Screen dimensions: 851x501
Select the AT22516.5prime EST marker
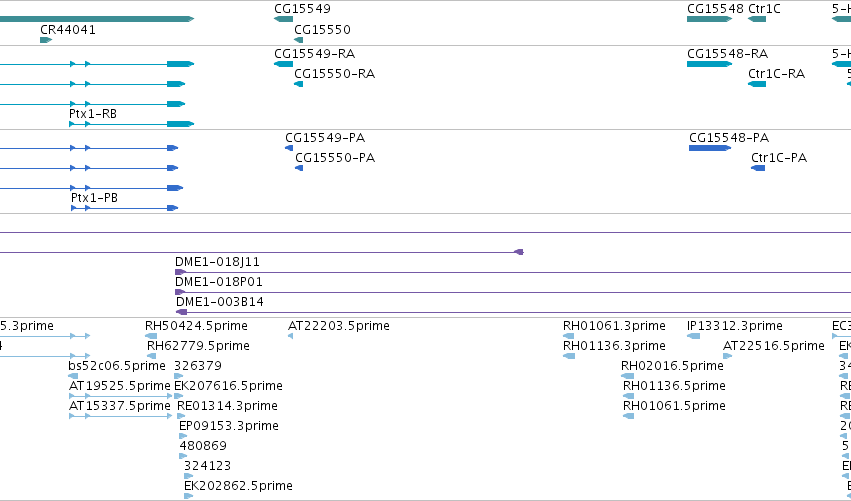pos(728,356)
